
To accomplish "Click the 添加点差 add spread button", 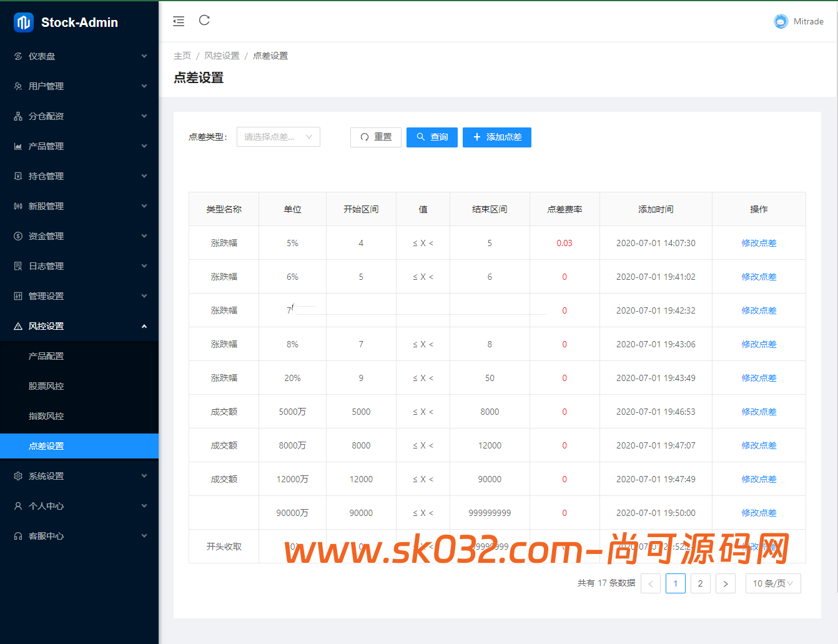I will (496, 137).
